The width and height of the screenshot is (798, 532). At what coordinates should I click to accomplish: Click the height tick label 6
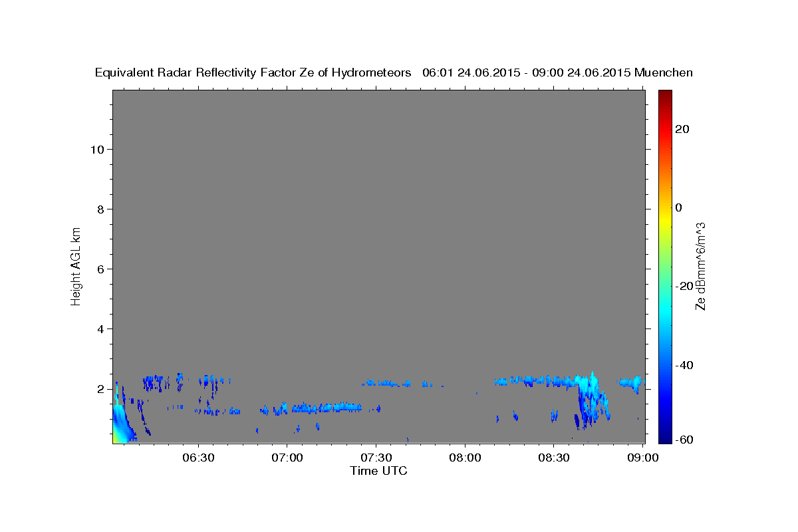[x=100, y=269]
